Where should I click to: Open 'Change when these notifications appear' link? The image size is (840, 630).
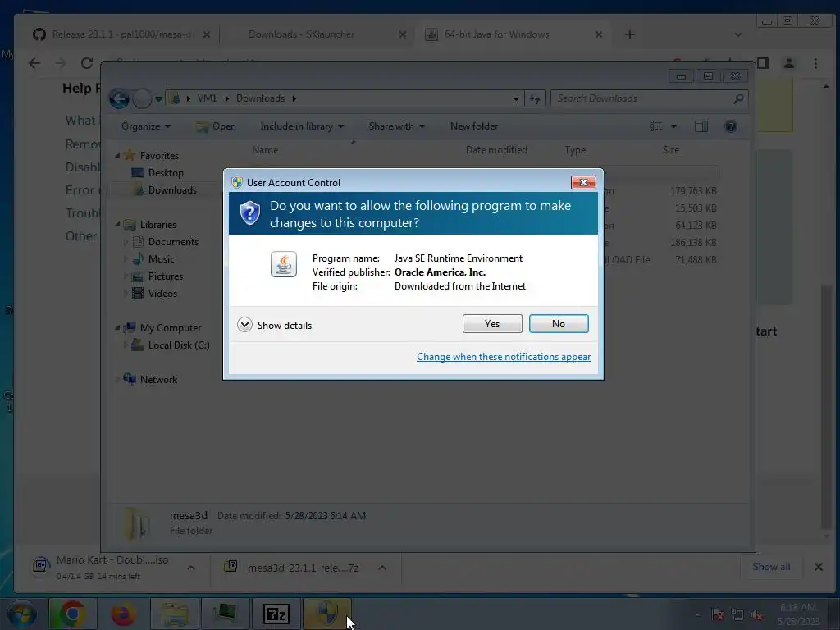click(504, 357)
